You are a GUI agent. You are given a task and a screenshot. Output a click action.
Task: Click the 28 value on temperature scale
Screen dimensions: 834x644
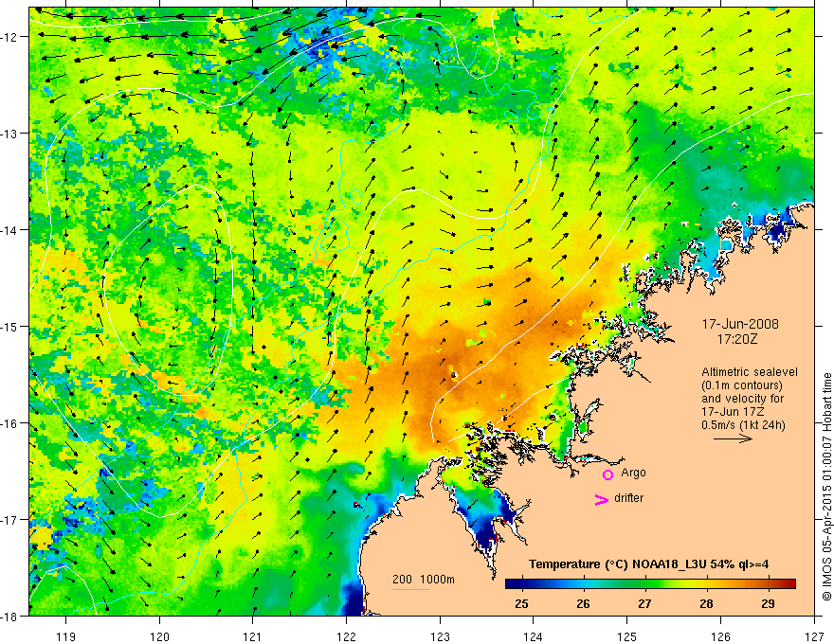(x=706, y=603)
